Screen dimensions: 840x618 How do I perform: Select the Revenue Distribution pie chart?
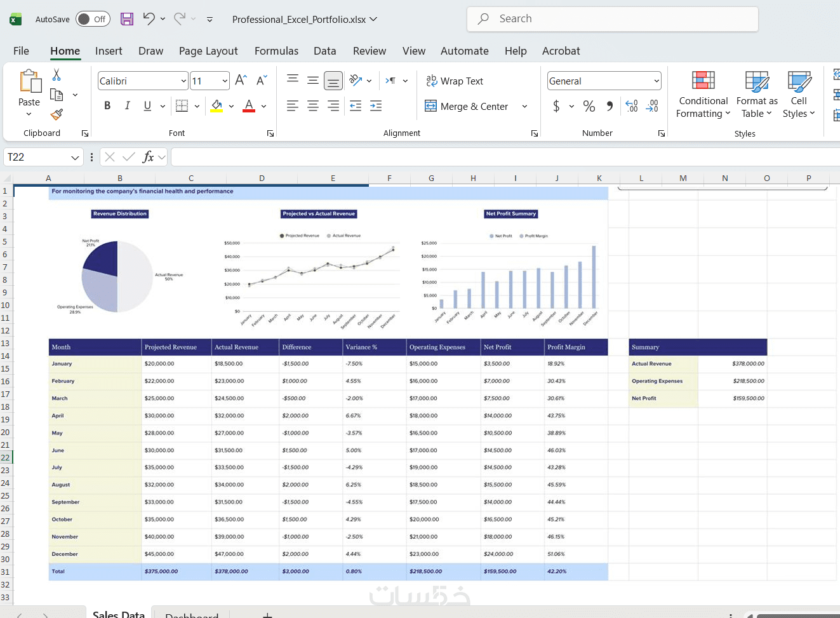(x=117, y=276)
